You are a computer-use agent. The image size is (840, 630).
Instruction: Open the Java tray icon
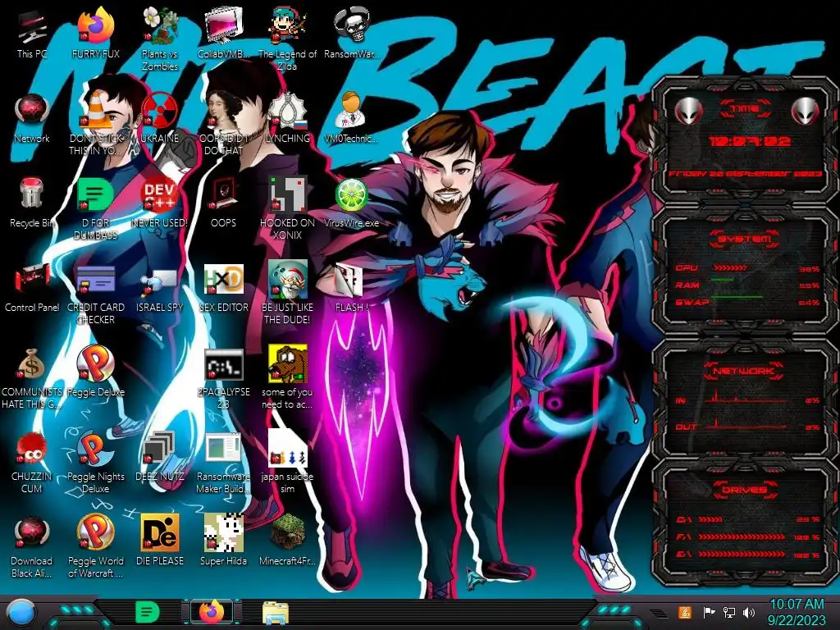point(685,612)
